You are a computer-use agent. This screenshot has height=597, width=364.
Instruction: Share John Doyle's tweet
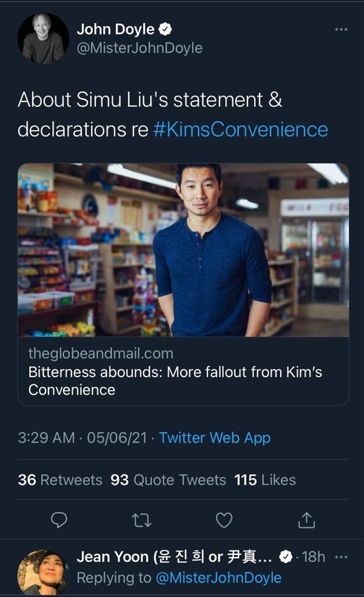(x=308, y=520)
